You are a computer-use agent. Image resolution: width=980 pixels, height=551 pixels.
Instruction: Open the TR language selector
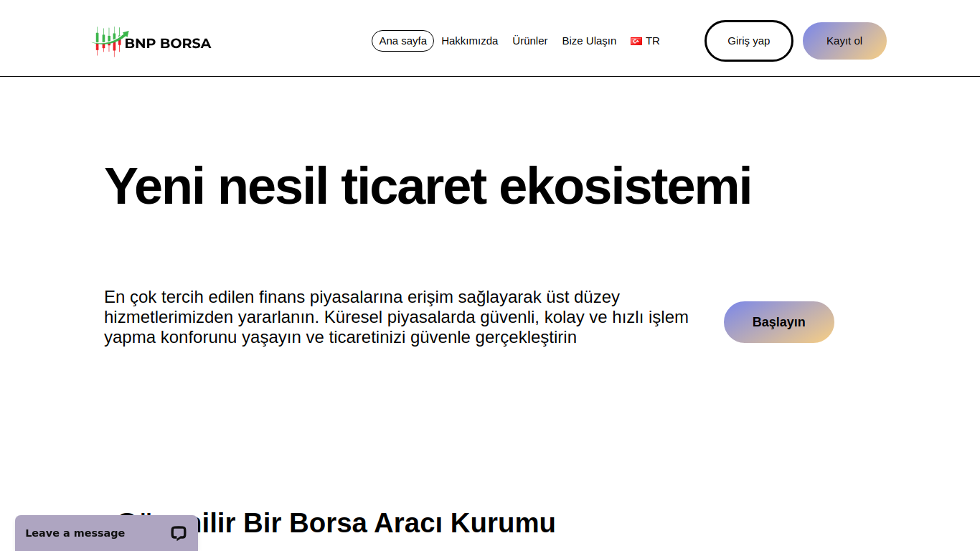click(x=645, y=41)
